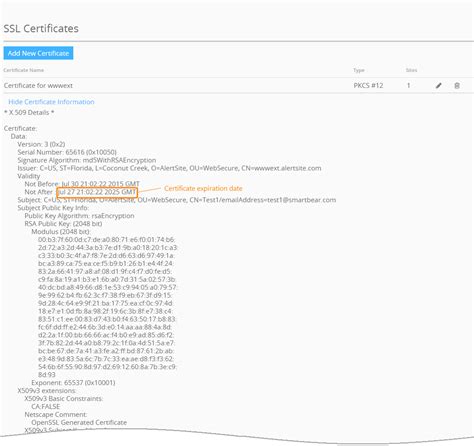
Task: Sort by the Certificate Name column header
Action: (24, 70)
